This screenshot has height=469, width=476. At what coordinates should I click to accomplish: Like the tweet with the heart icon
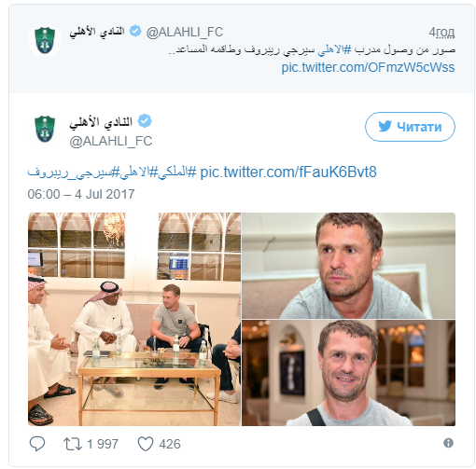click(146, 444)
